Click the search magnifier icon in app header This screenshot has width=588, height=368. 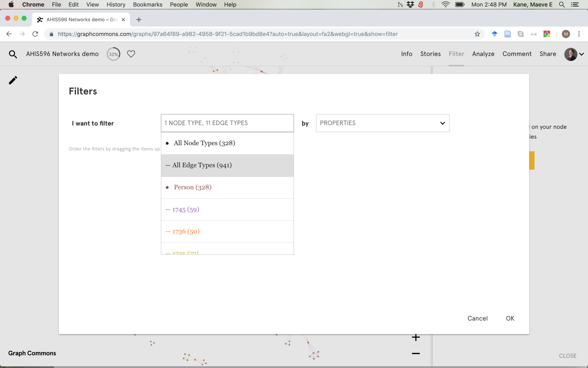pos(13,54)
